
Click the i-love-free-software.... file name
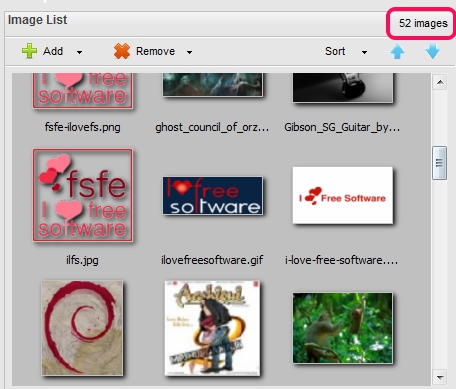coord(342,260)
